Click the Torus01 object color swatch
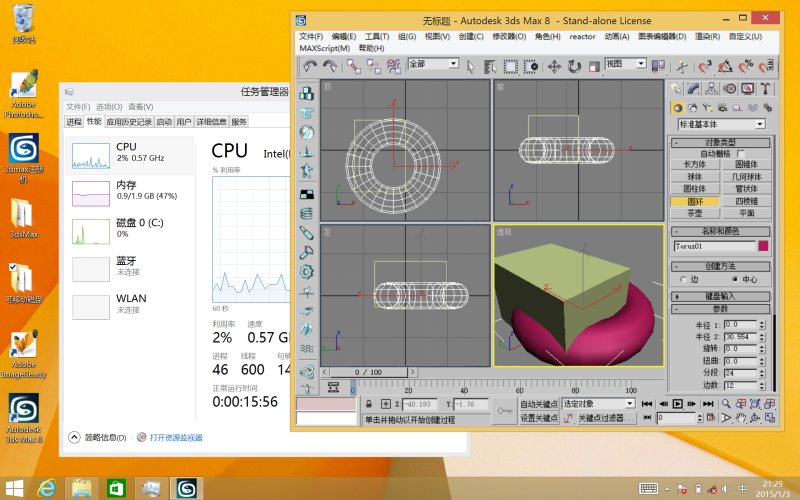 point(763,245)
